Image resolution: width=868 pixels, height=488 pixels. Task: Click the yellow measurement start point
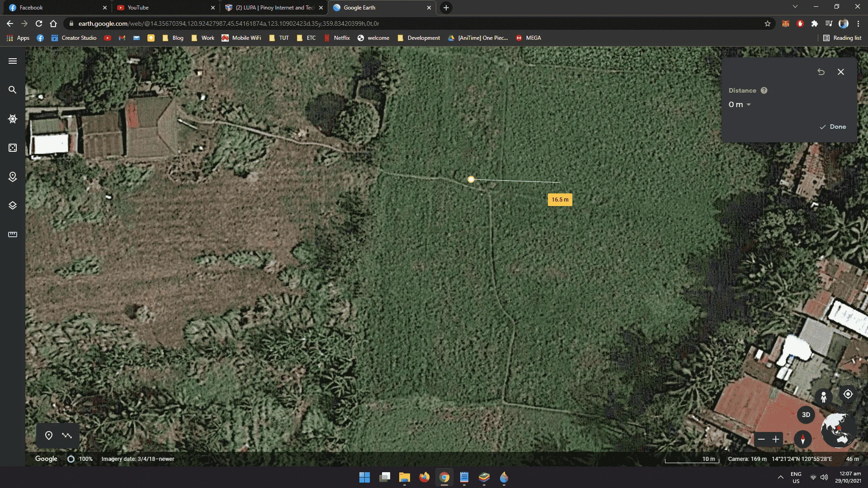click(471, 179)
